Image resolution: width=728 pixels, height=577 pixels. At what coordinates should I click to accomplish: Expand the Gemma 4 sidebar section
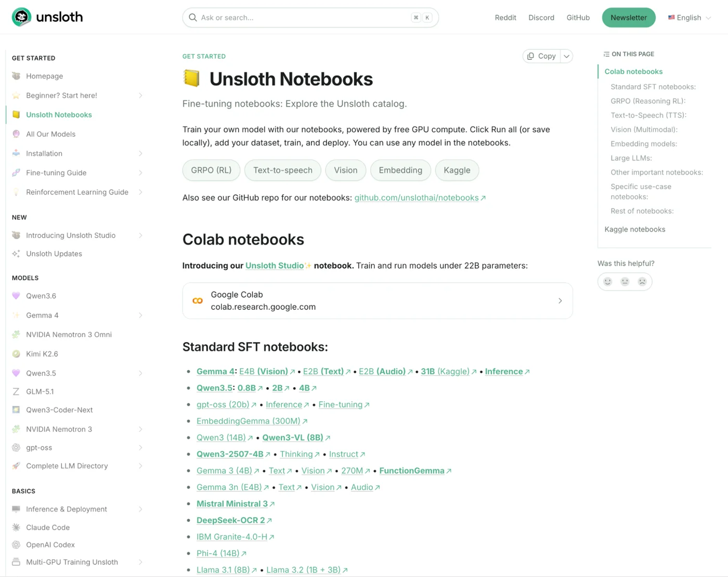coord(140,316)
